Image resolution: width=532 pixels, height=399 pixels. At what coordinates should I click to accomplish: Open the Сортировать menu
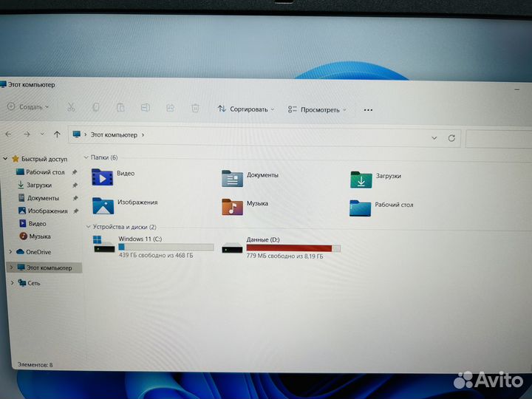(246, 109)
